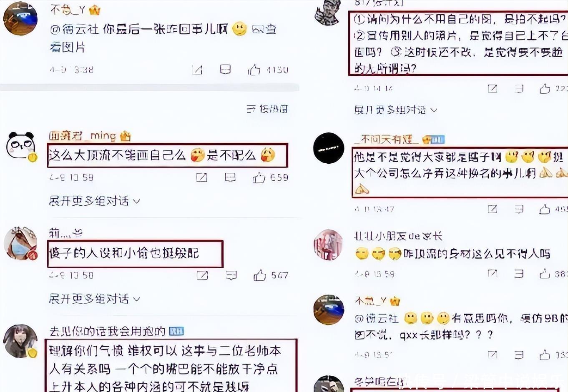Reply to the 不急_Y top comment
568x392 pixels.
point(225,69)
